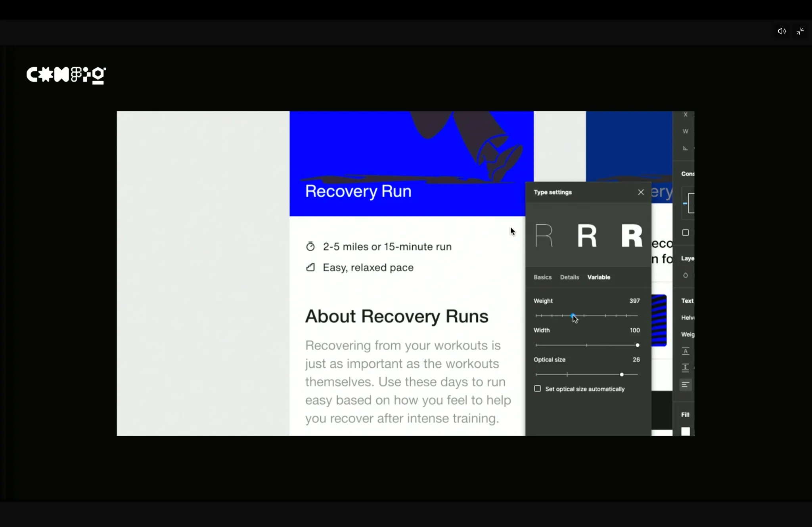812x527 pixels.
Task: Mute the video audio speaker icon
Action: pos(781,31)
